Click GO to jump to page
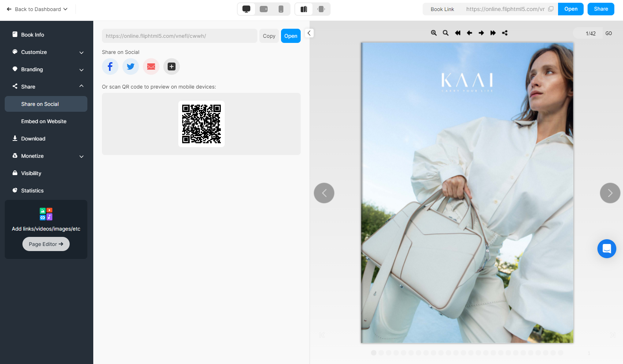Screen dimensions: 623x364 pyautogui.click(x=609, y=33)
